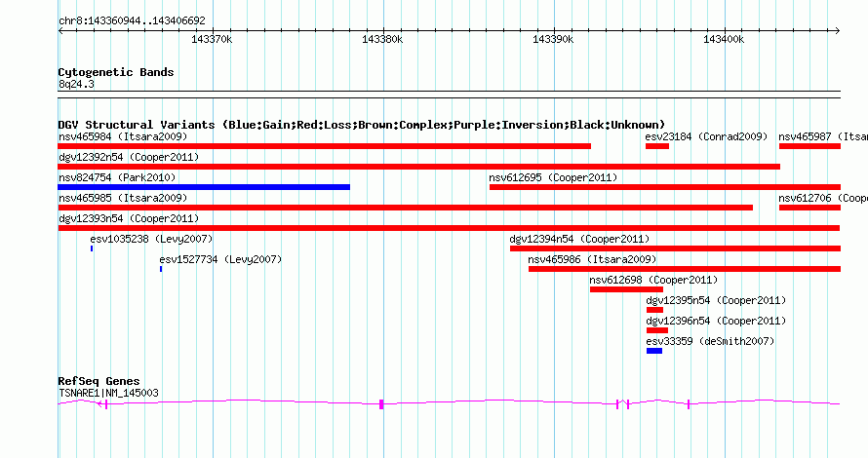The width and height of the screenshot is (868, 458).
Task: Click the 143400k ruler label
Action: 724,40
